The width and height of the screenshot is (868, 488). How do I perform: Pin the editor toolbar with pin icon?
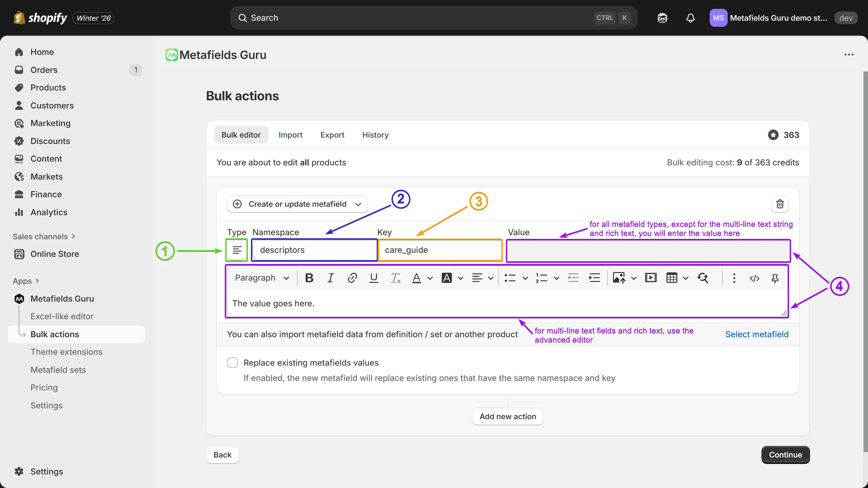[775, 278]
